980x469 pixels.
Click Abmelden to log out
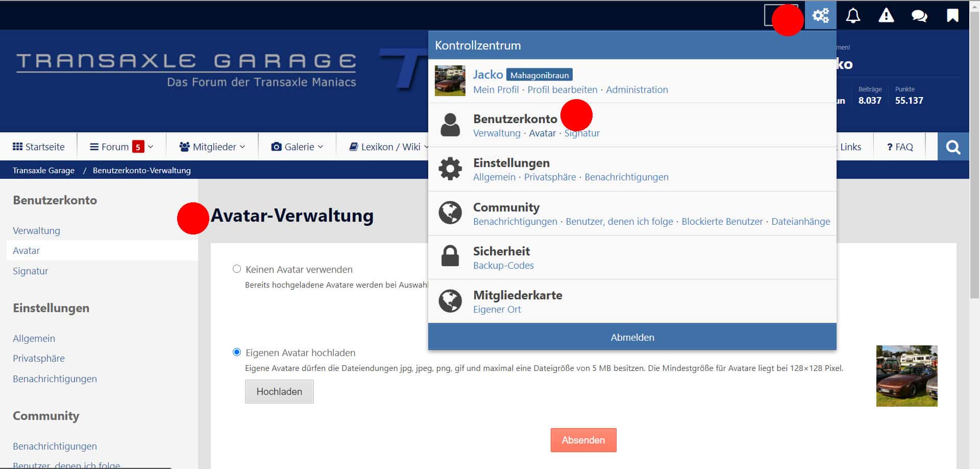[632, 337]
